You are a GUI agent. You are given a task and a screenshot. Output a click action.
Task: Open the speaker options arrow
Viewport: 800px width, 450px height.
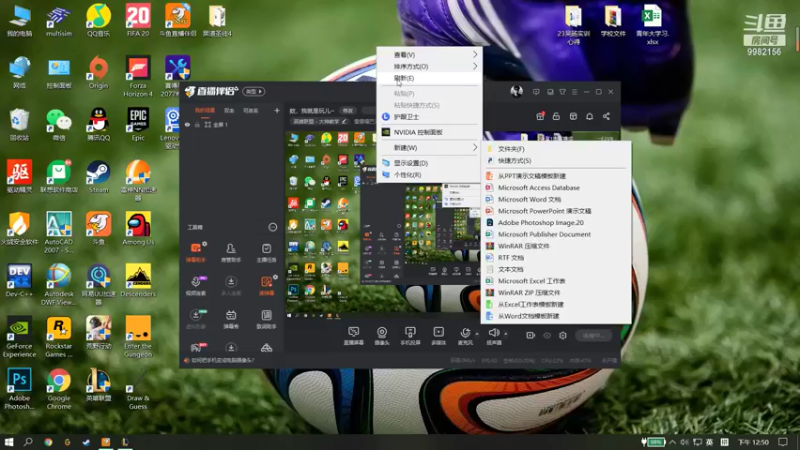(x=506, y=334)
